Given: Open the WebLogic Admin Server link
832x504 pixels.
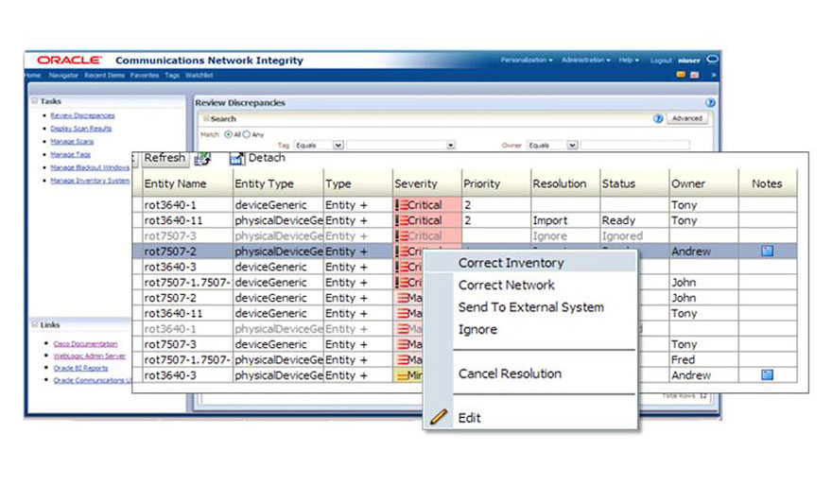Looking at the screenshot, I should [x=89, y=356].
